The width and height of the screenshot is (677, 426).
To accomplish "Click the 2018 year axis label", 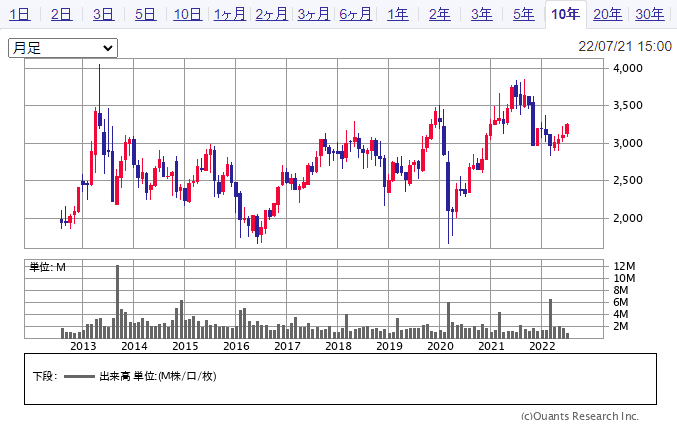I will [338, 346].
